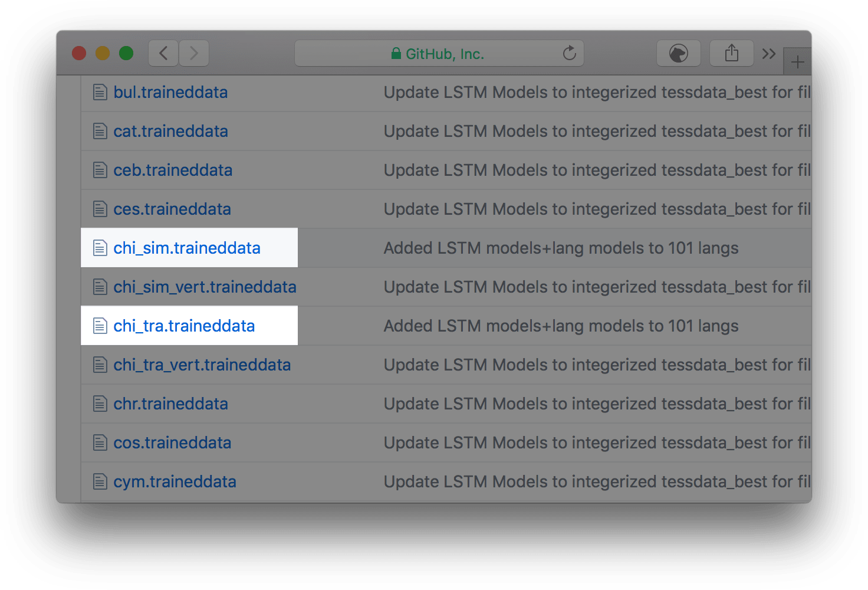
Task: Click the GitHub, Inc. address bar
Action: pyautogui.click(x=439, y=54)
